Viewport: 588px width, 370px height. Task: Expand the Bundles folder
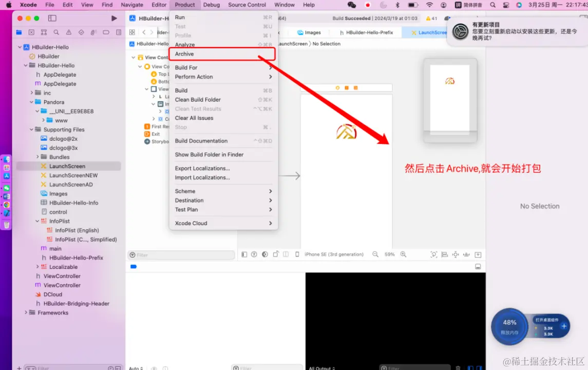point(37,157)
